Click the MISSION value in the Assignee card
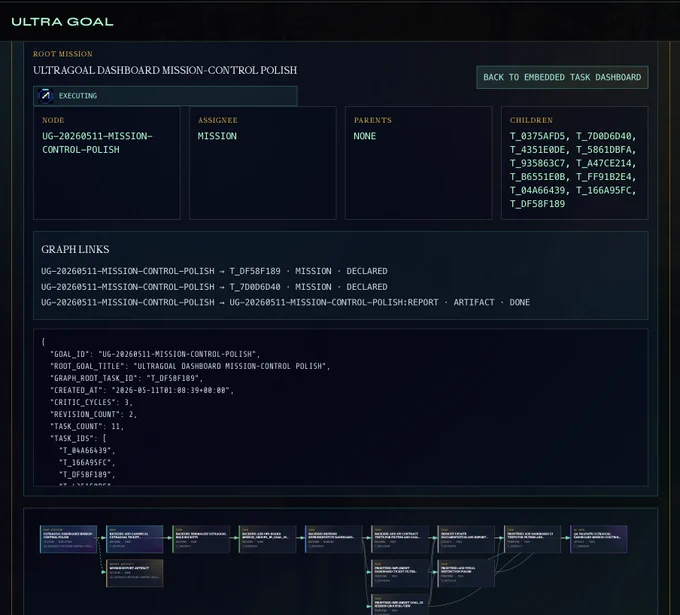 [x=217, y=136]
